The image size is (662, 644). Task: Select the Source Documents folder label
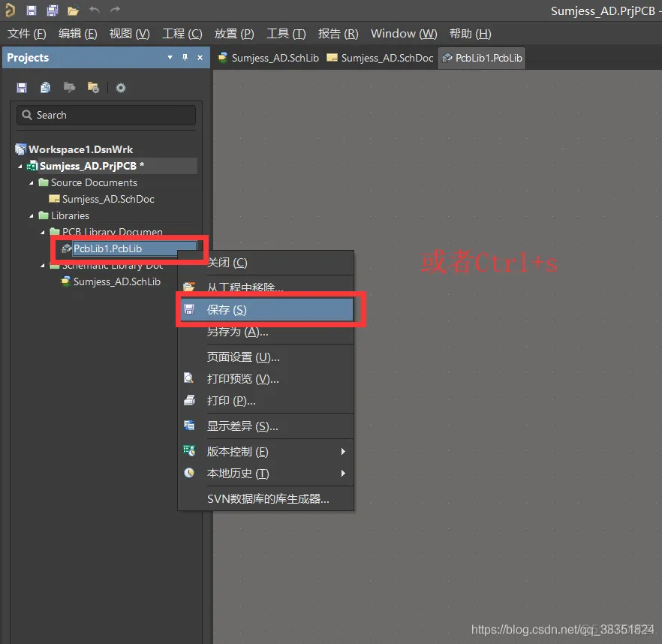coord(94,182)
